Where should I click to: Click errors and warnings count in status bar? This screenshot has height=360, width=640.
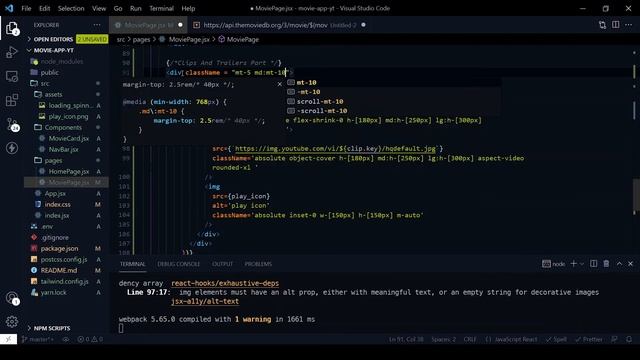90,339
